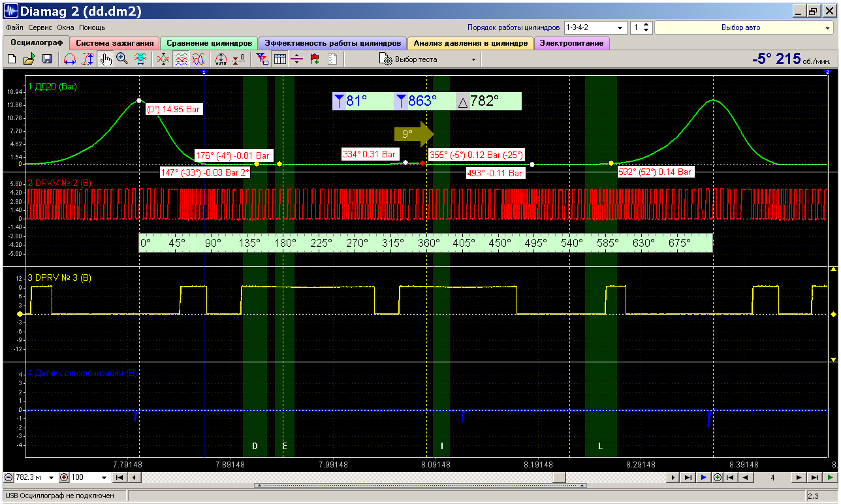Toggle the crossed red-green waveform overlay icon

click(x=163, y=59)
